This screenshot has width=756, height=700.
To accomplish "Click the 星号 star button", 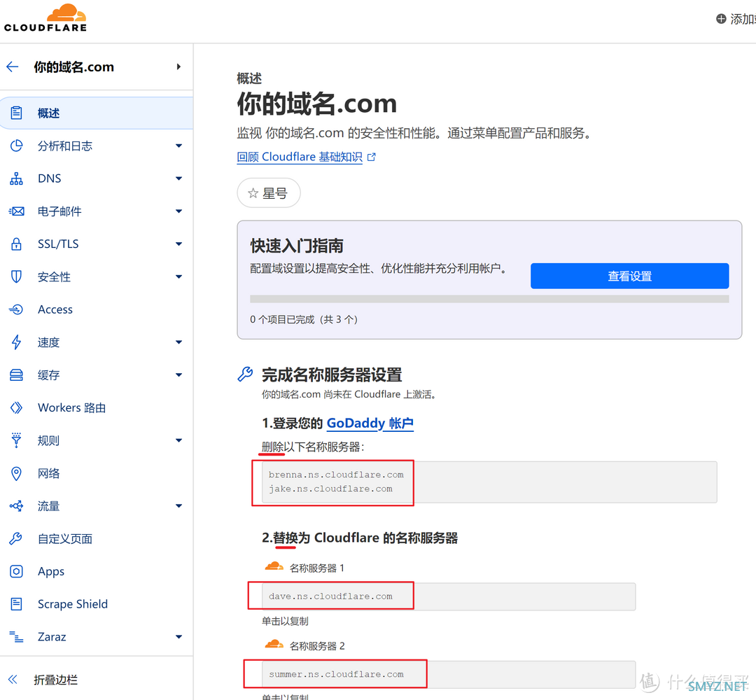I will pos(269,193).
